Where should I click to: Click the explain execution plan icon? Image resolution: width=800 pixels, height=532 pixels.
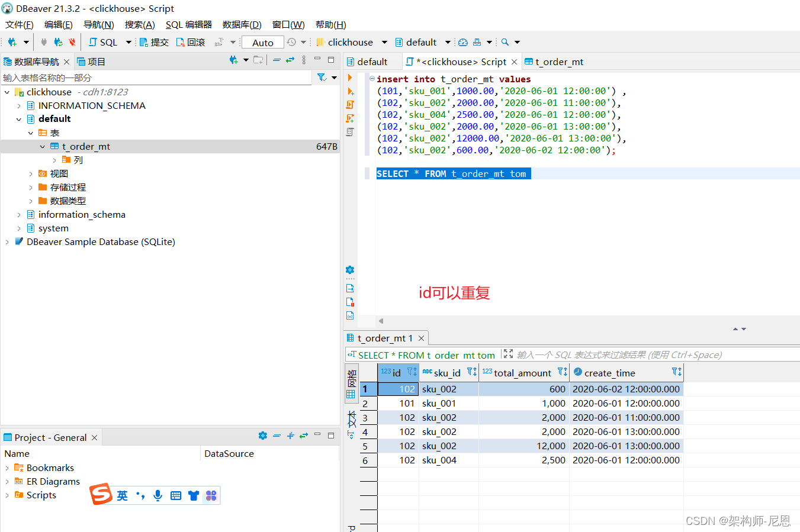pyautogui.click(x=350, y=132)
